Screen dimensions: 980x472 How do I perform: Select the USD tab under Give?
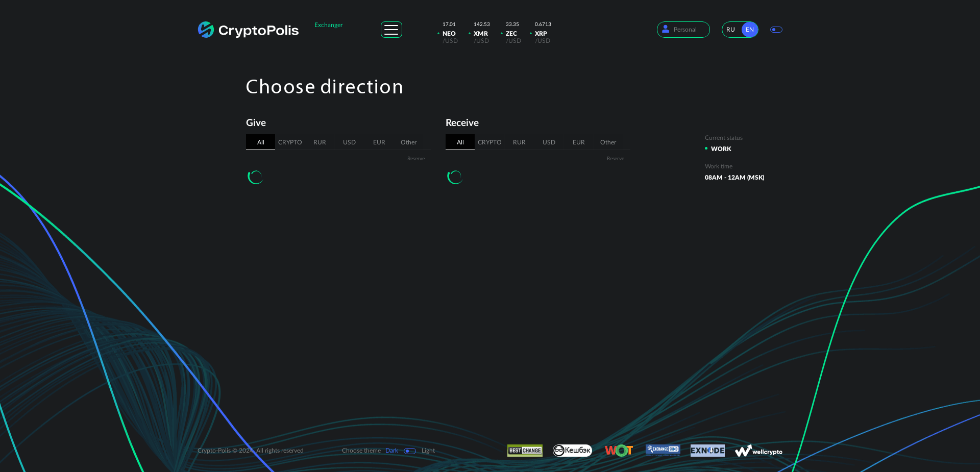349,142
